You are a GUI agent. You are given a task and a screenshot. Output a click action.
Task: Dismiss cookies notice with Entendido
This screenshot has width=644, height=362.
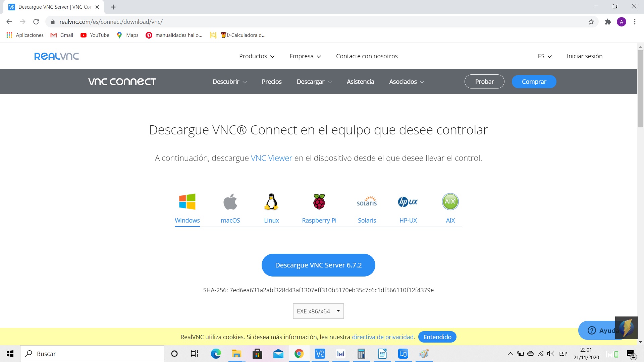pos(437,337)
